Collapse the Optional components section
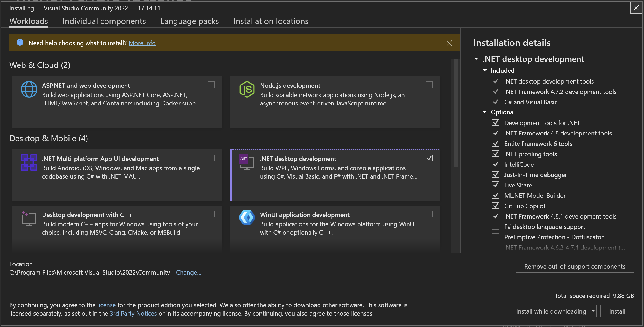Image resolution: width=644 pixels, height=327 pixels. pyautogui.click(x=485, y=112)
